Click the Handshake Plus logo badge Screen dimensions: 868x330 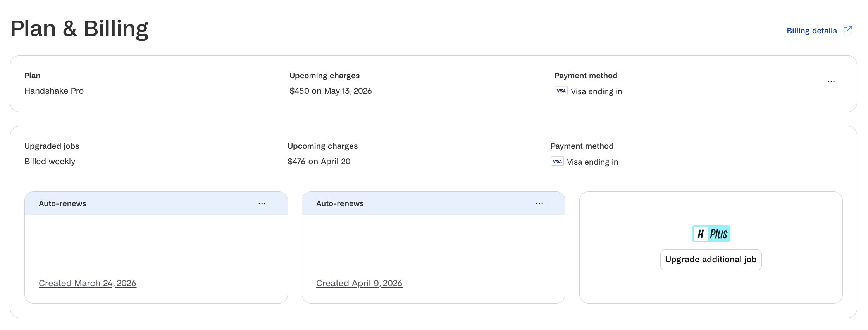click(711, 234)
